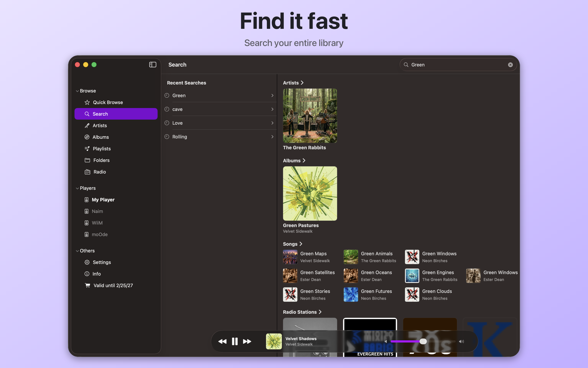Viewport: 588px width, 368px height.
Task: Click the now-playing Velvet Shadows artwork
Action: [x=274, y=341]
